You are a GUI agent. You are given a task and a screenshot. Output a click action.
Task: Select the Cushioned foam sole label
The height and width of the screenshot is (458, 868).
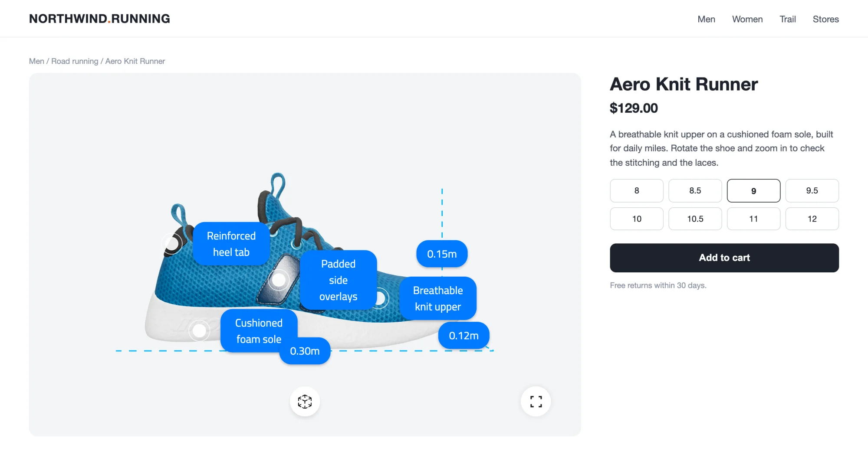point(259,331)
